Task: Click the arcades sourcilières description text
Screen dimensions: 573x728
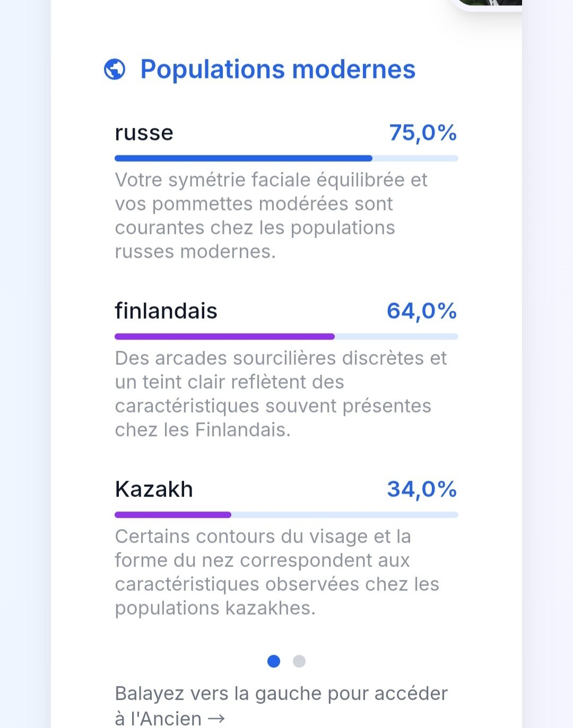Action: point(280,394)
